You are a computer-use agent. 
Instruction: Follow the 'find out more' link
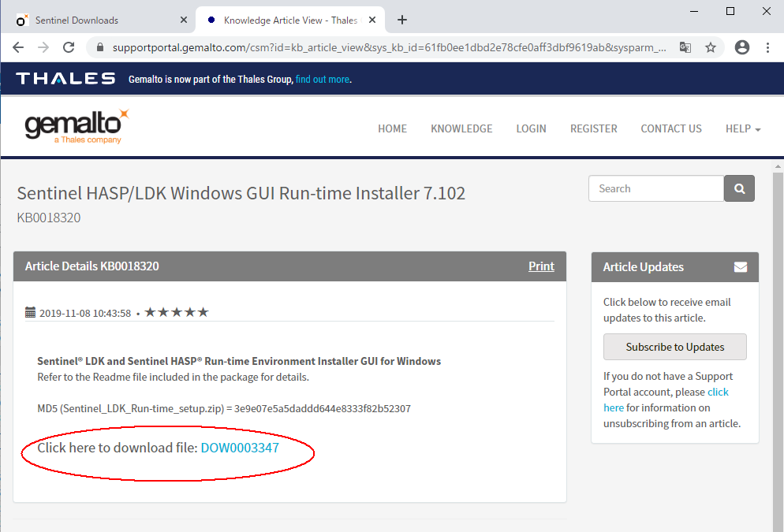coord(323,79)
